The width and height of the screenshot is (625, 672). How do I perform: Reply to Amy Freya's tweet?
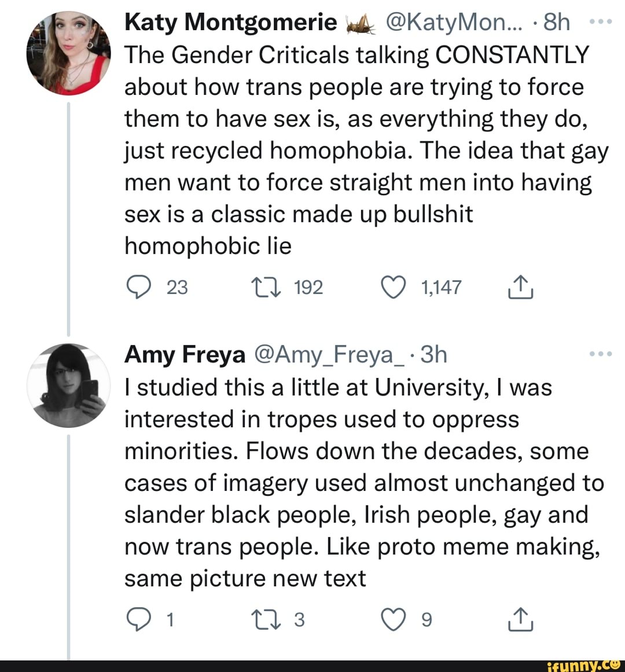tap(139, 620)
